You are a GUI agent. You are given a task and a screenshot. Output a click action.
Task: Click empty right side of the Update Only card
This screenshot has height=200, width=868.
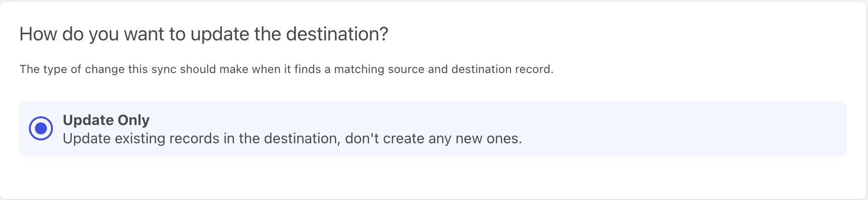point(722,129)
